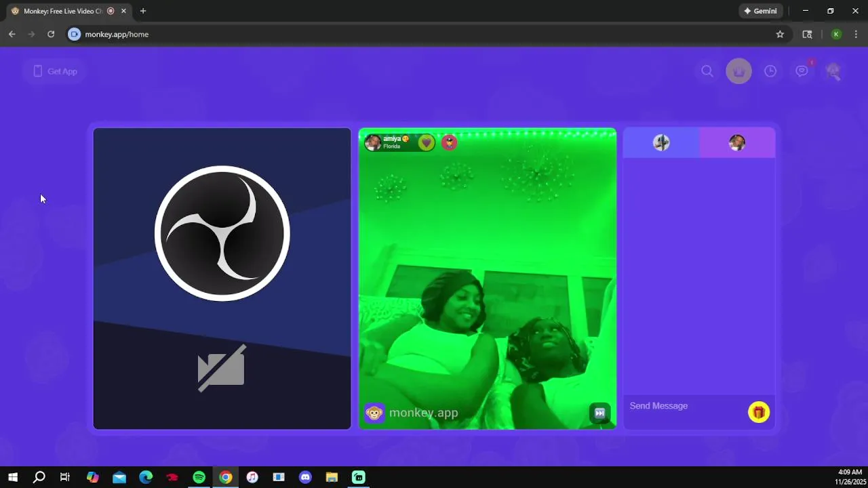This screenshot has width=868, height=488.
Task: Open Chrome three-dot menu
Action: [x=856, y=34]
